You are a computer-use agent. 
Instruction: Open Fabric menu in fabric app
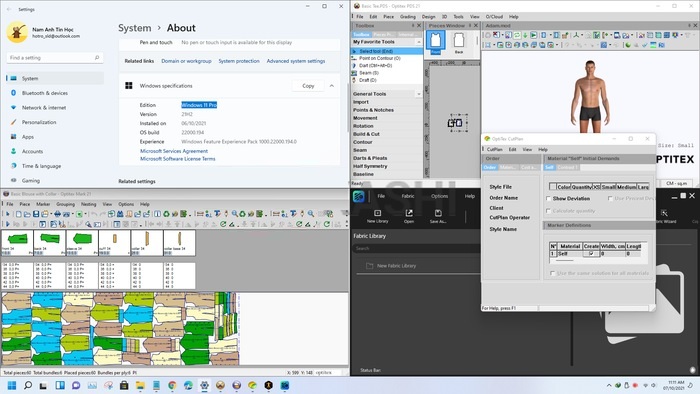[408, 196]
